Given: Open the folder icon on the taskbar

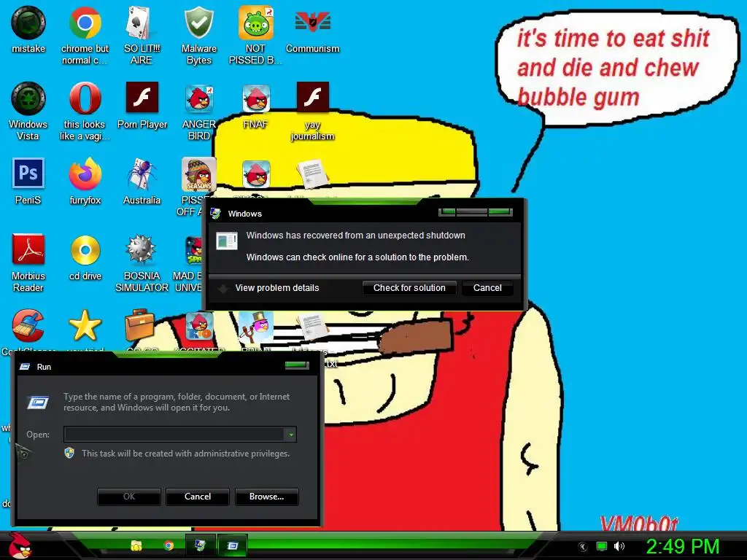Looking at the screenshot, I should [x=136, y=545].
